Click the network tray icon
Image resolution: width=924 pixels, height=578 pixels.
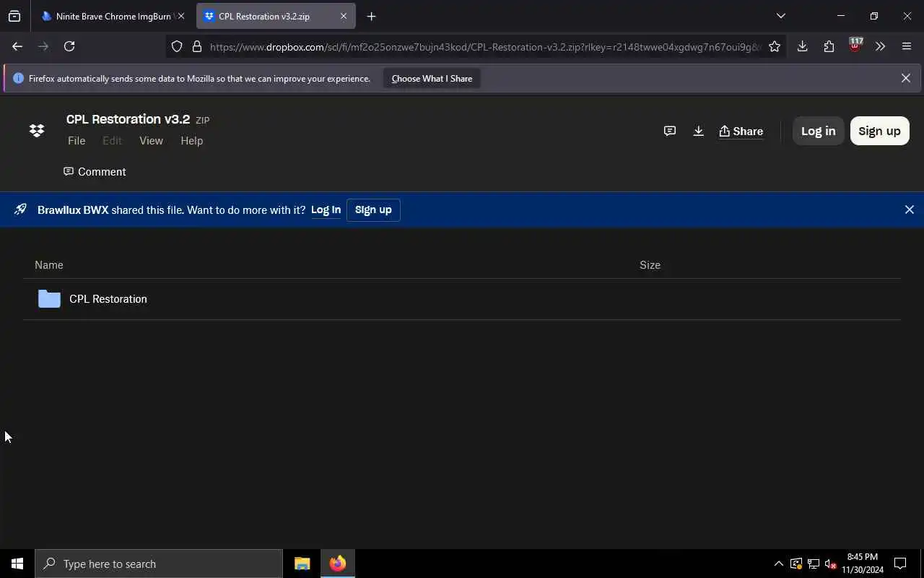click(x=813, y=564)
